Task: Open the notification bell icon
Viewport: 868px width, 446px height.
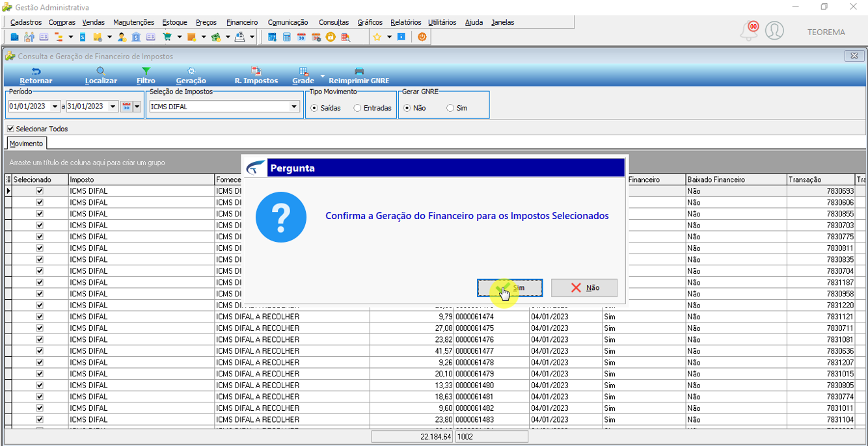Action: click(x=750, y=31)
